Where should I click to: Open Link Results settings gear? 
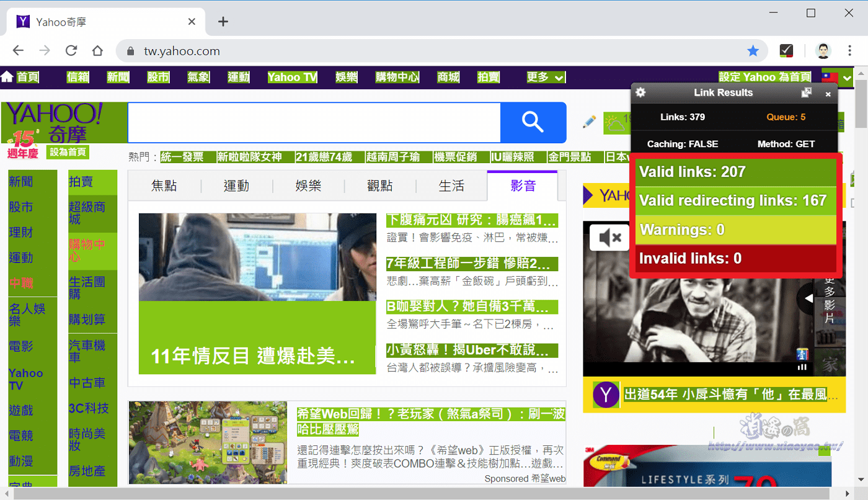(x=641, y=92)
